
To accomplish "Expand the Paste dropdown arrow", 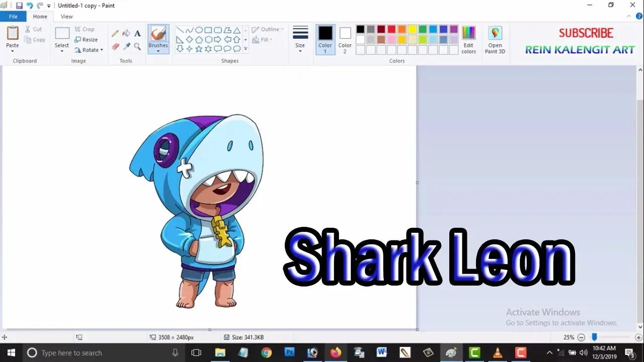I will click(x=13, y=51).
